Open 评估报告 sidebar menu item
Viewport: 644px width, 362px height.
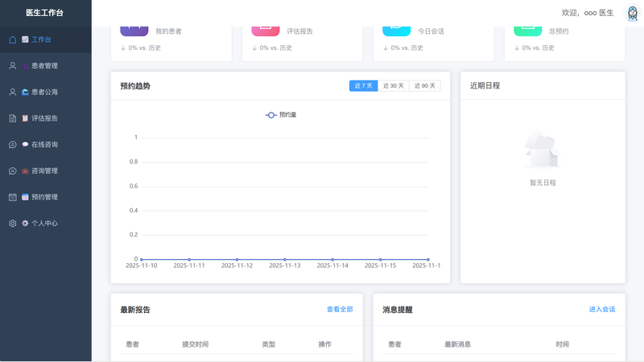46,118
